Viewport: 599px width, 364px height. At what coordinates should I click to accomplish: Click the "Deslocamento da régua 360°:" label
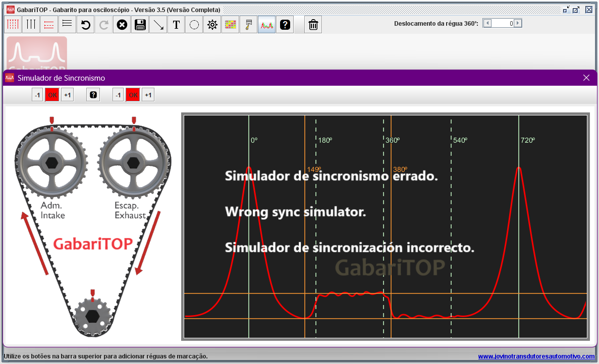[x=437, y=24]
